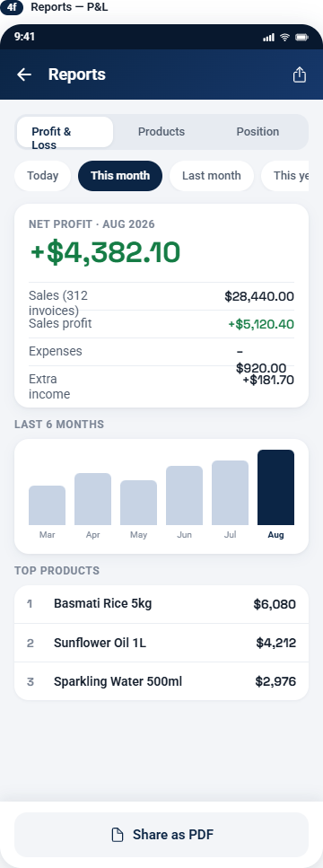The height and width of the screenshot is (868, 323).
Task: Open Basmati Rice 5kg product row
Action: click(161, 604)
